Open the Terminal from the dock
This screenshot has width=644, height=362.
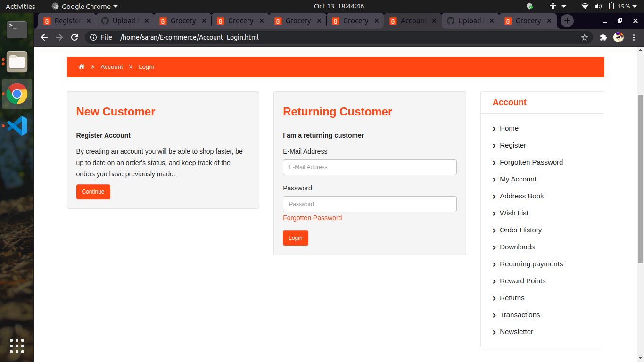click(17, 29)
